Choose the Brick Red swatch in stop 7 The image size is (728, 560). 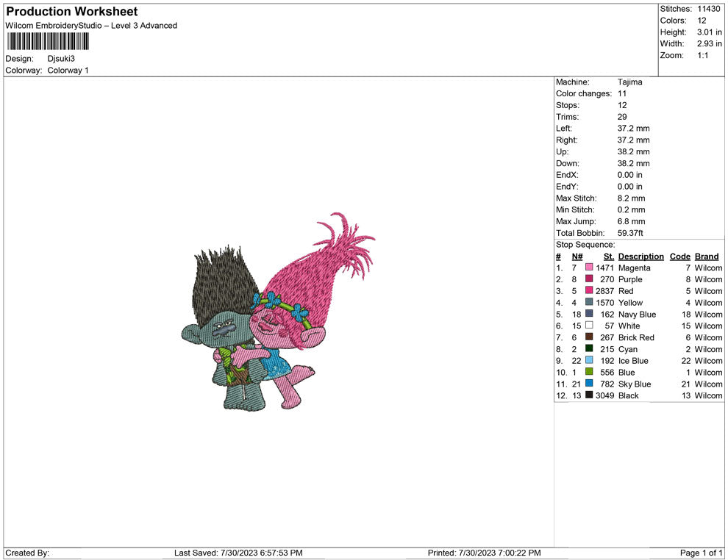click(x=589, y=337)
